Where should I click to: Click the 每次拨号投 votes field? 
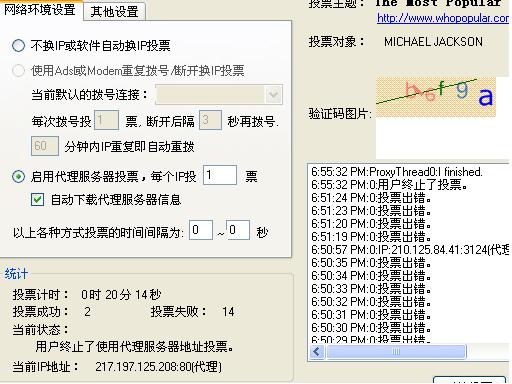click(x=106, y=120)
